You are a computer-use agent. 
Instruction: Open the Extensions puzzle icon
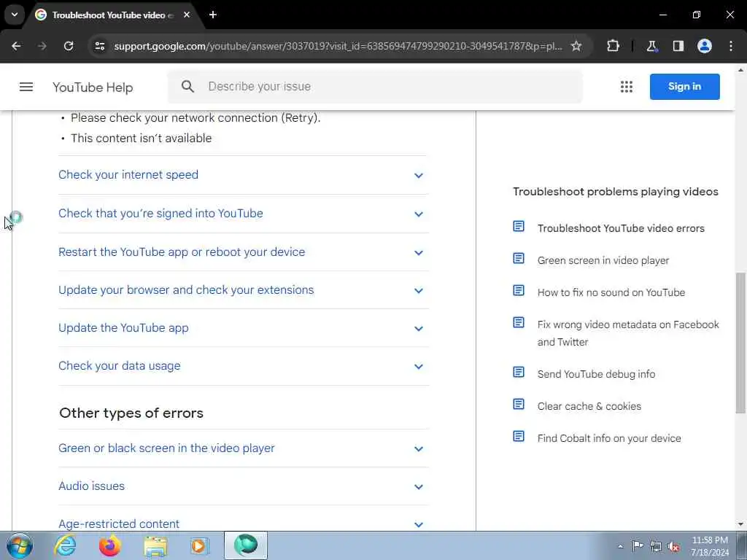[613, 46]
